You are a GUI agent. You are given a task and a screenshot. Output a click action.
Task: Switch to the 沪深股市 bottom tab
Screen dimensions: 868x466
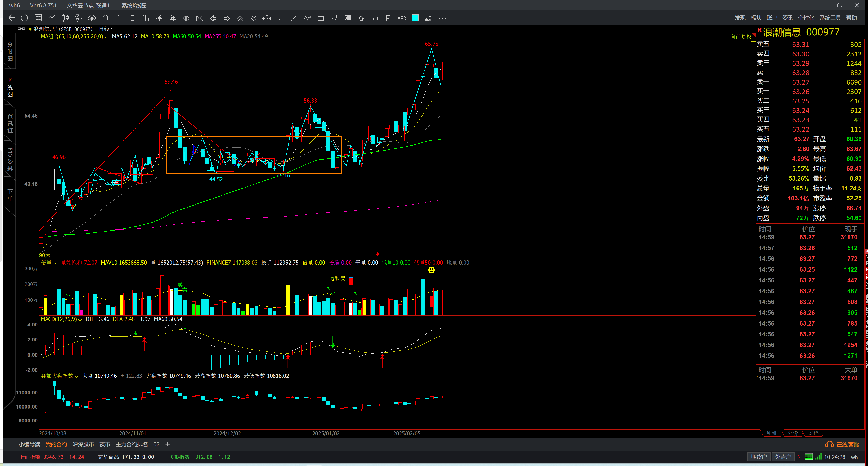83,444
